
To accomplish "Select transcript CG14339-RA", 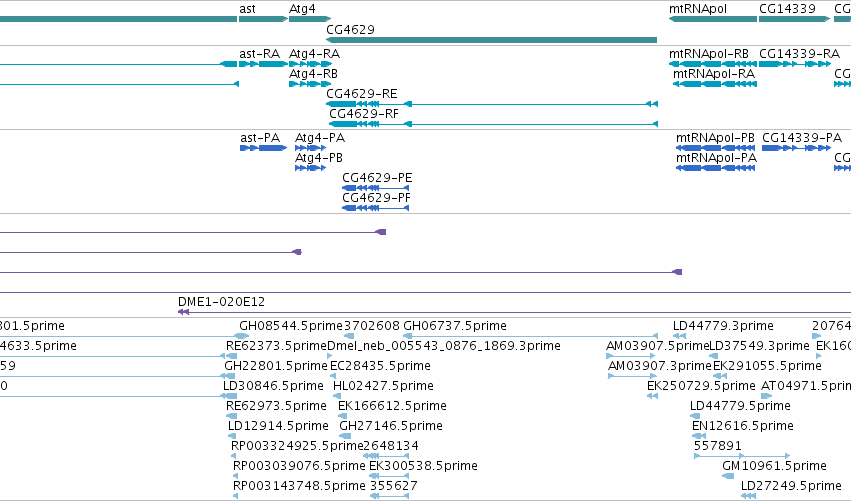I will (795, 64).
